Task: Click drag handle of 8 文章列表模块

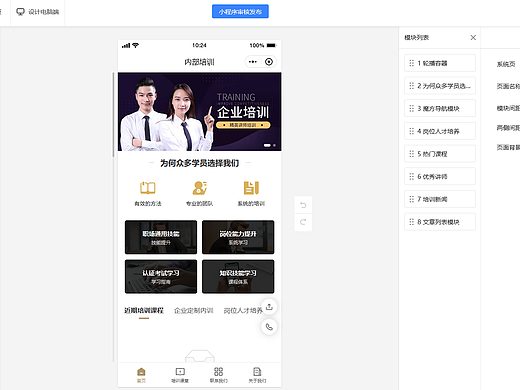Action: click(x=412, y=222)
